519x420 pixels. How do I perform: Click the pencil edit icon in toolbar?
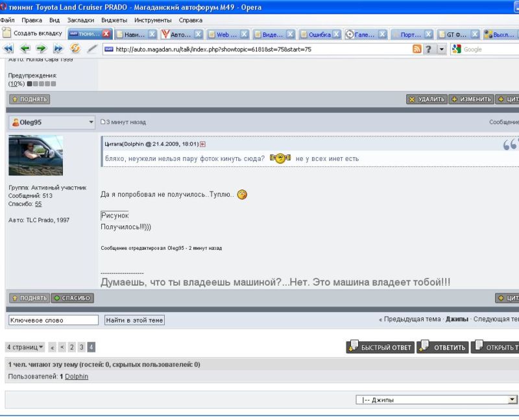tap(91, 49)
